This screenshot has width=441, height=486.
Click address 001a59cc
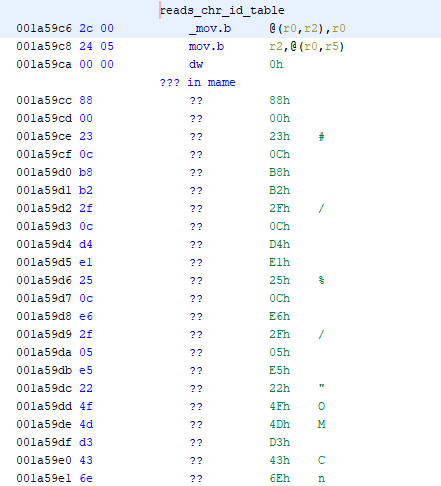click(x=44, y=101)
